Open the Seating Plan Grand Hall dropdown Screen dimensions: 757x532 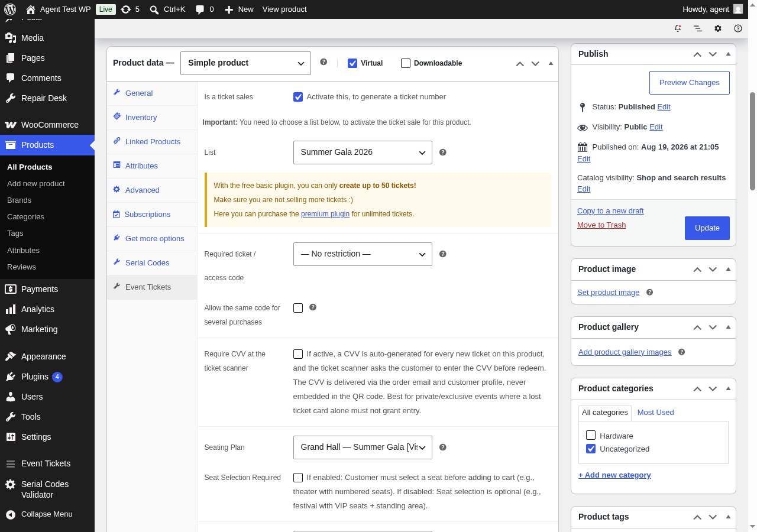pyautogui.click(x=363, y=447)
